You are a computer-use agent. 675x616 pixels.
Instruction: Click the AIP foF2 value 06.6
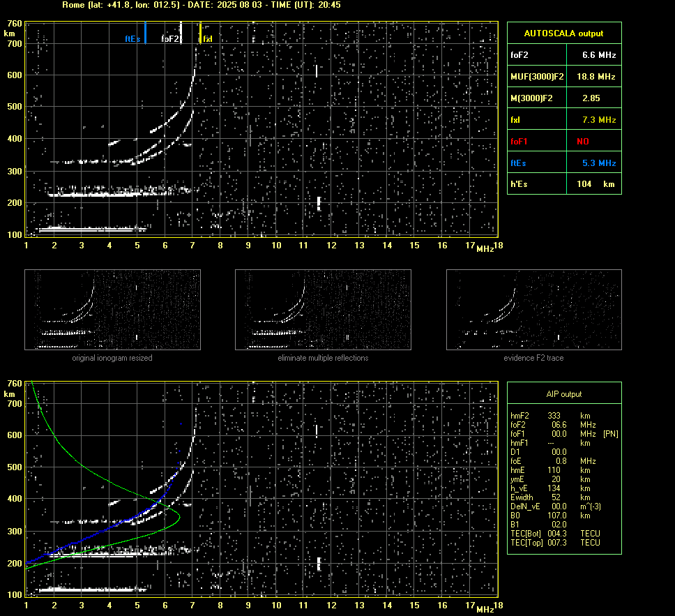[559, 425]
